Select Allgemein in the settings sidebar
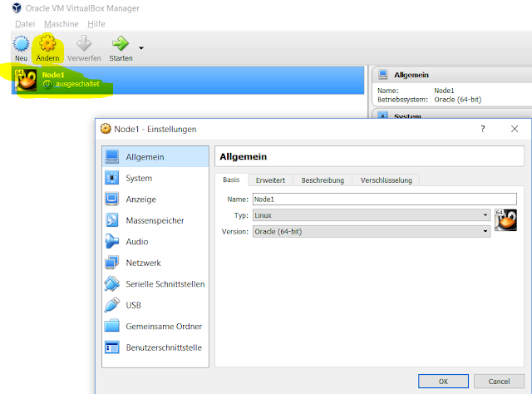 (x=155, y=157)
